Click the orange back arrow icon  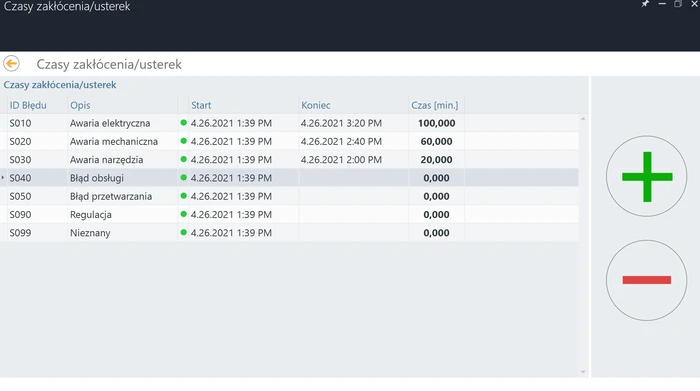click(11, 63)
